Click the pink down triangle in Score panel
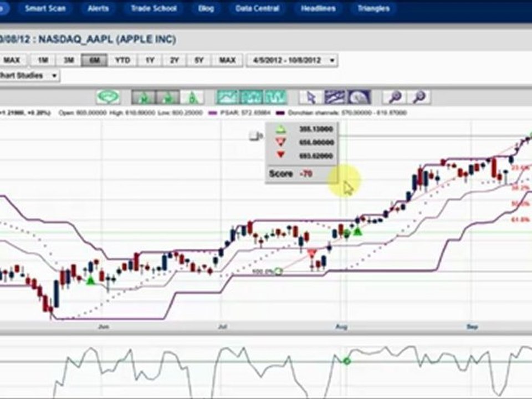This screenshot has width=532, height=399. click(x=280, y=142)
